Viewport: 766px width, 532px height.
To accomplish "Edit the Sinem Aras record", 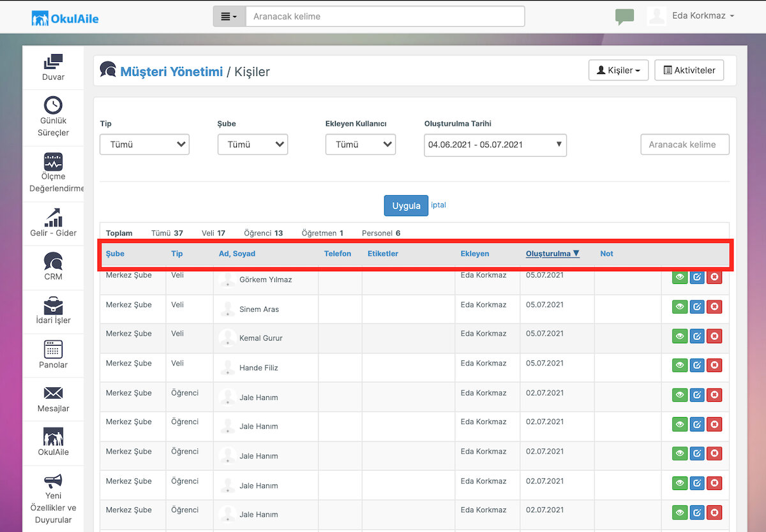I will pos(697,307).
